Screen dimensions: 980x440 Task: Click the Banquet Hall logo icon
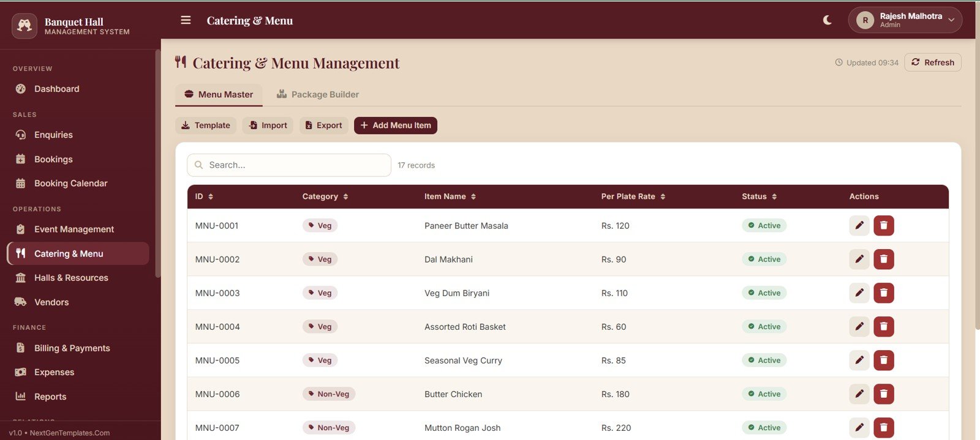tap(24, 26)
